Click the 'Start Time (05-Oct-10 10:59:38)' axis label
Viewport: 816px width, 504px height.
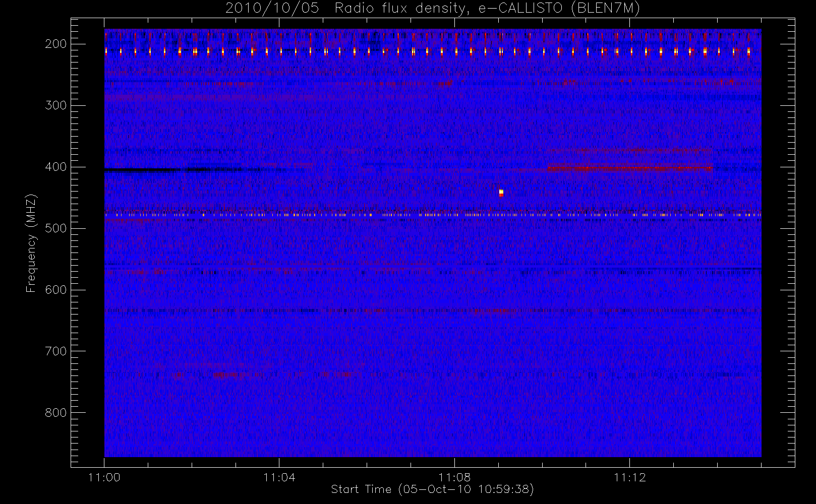click(432, 489)
